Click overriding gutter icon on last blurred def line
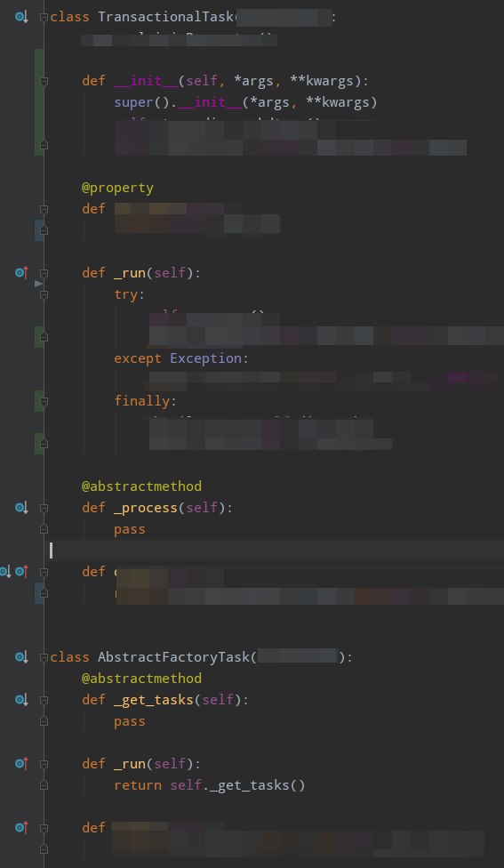 click(x=21, y=828)
